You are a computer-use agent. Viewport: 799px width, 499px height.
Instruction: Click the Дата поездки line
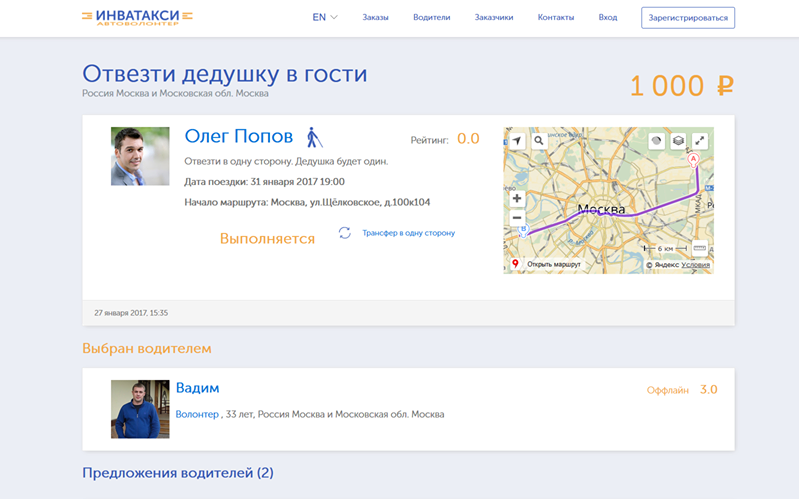point(264,182)
